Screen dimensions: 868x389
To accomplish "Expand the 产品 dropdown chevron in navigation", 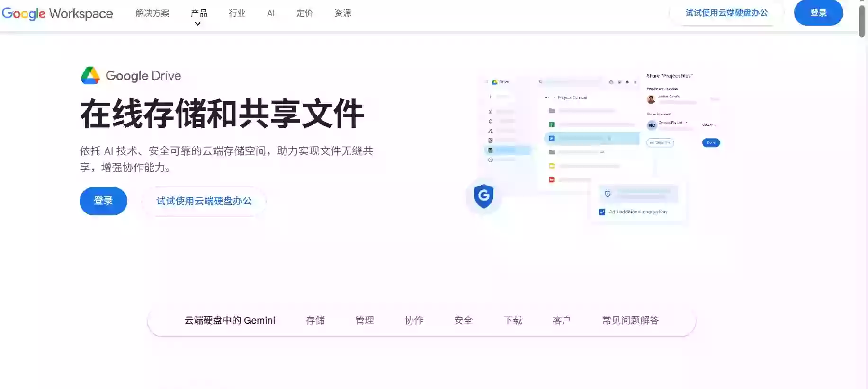I will [x=198, y=24].
